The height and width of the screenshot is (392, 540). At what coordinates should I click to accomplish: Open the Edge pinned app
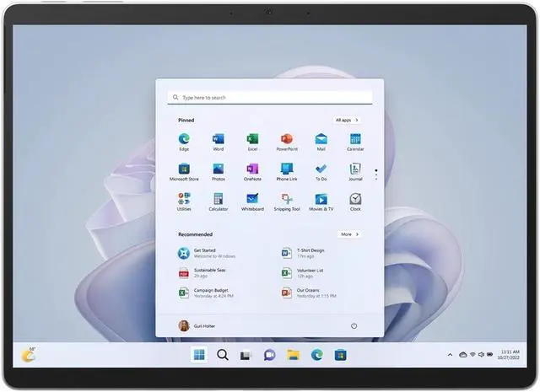(184, 139)
